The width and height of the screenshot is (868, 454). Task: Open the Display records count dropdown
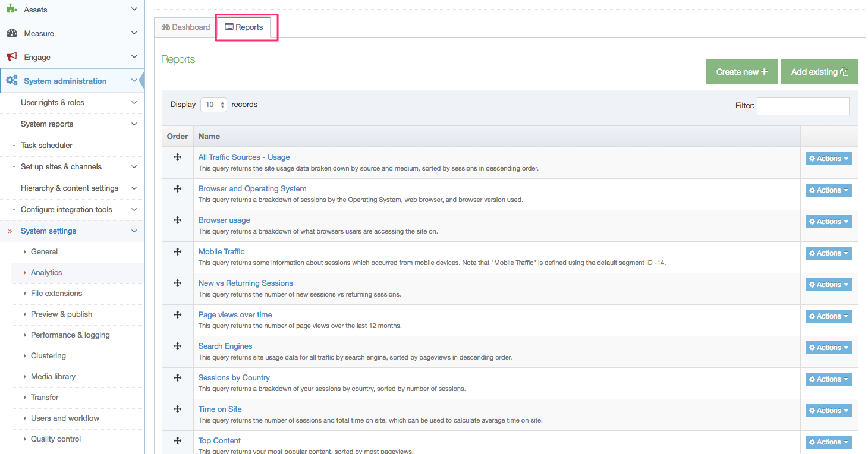pos(213,105)
